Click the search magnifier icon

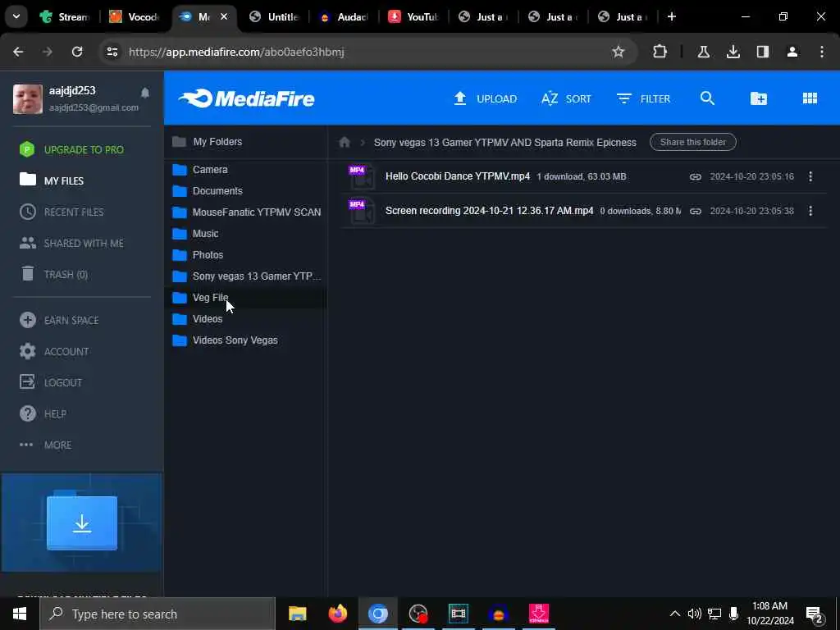(x=707, y=98)
